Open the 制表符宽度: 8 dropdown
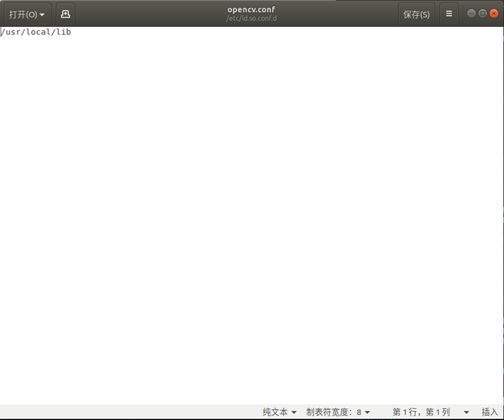This screenshot has width=504, height=420. tap(338, 412)
